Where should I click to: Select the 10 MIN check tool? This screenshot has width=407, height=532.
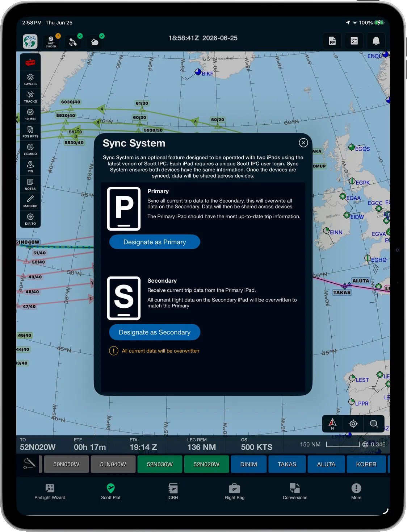click(30, 114)
